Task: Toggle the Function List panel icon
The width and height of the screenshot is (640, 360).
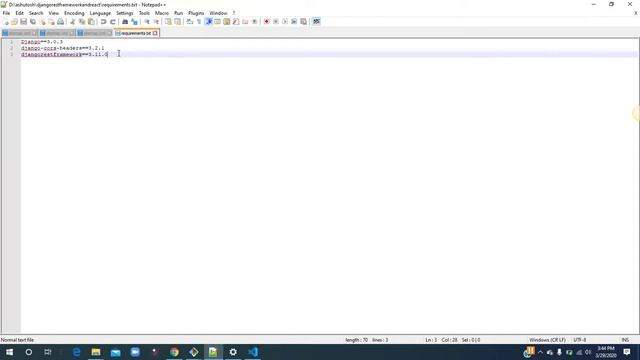Action: pos(236,22)
